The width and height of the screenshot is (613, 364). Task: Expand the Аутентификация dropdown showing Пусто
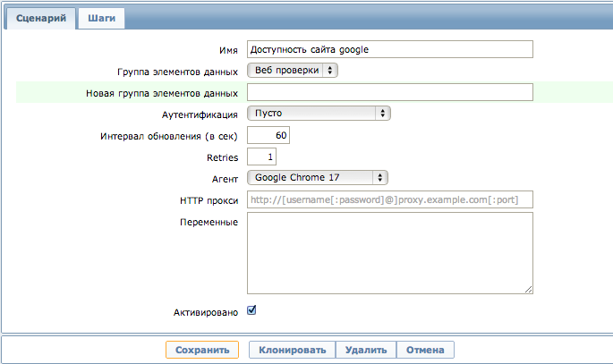(319, 114)
